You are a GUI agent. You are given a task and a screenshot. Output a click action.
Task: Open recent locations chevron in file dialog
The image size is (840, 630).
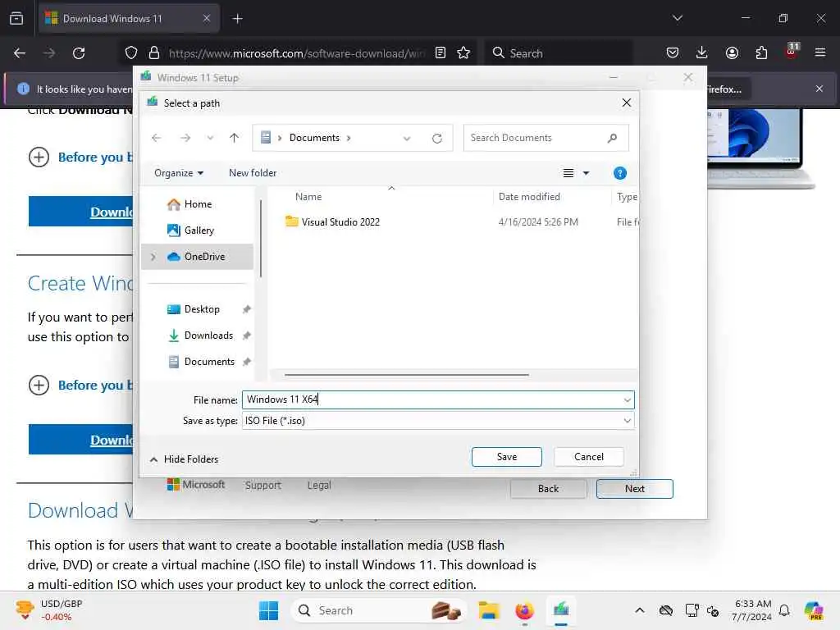coord(210,138)
